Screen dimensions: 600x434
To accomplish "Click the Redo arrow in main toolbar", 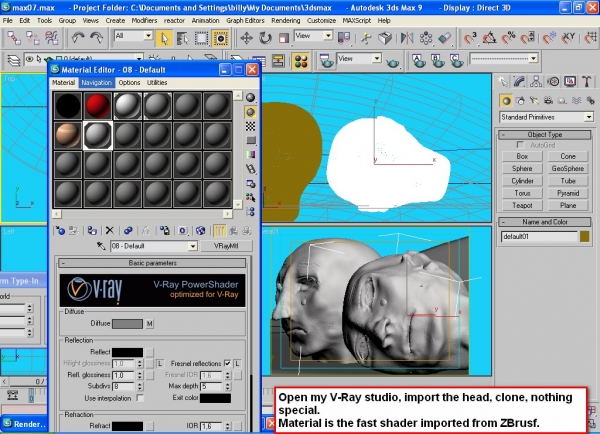I will pyautogui.click(x=96, y=38).
